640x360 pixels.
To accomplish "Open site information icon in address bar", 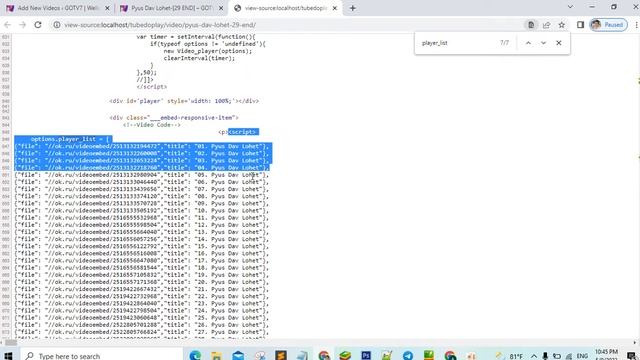I will tap(57, 25).
